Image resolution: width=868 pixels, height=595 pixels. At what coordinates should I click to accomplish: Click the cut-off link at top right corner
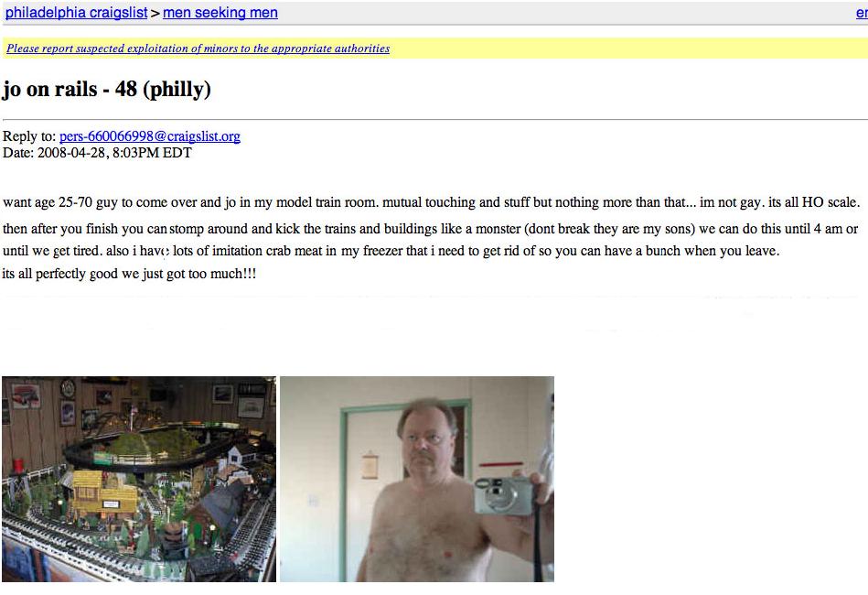862,13
